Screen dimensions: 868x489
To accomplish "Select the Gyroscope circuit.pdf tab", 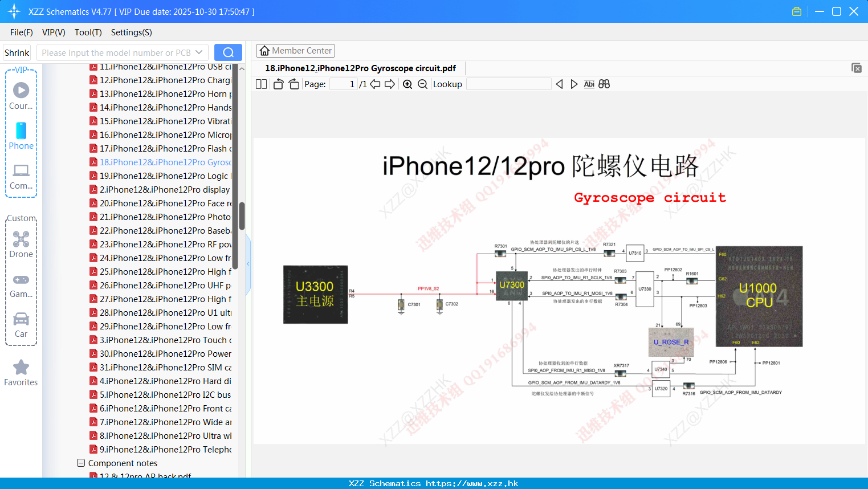I will (360, 68).
